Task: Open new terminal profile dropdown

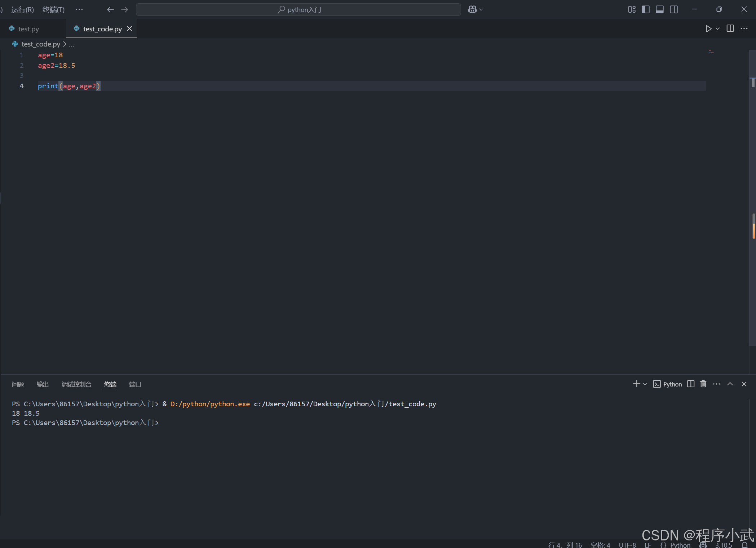Action: coord(645,384)
